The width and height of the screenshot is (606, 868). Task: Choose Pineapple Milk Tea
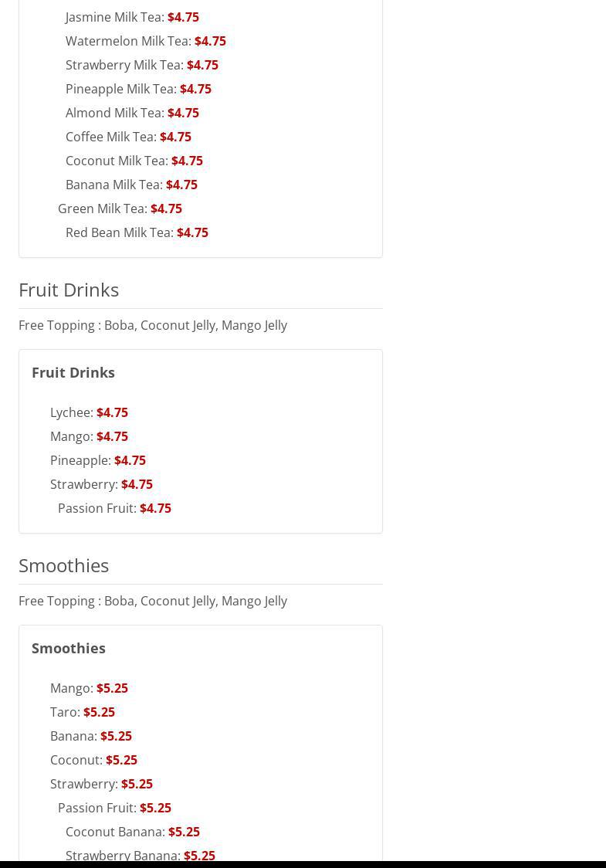coord(121,89)
